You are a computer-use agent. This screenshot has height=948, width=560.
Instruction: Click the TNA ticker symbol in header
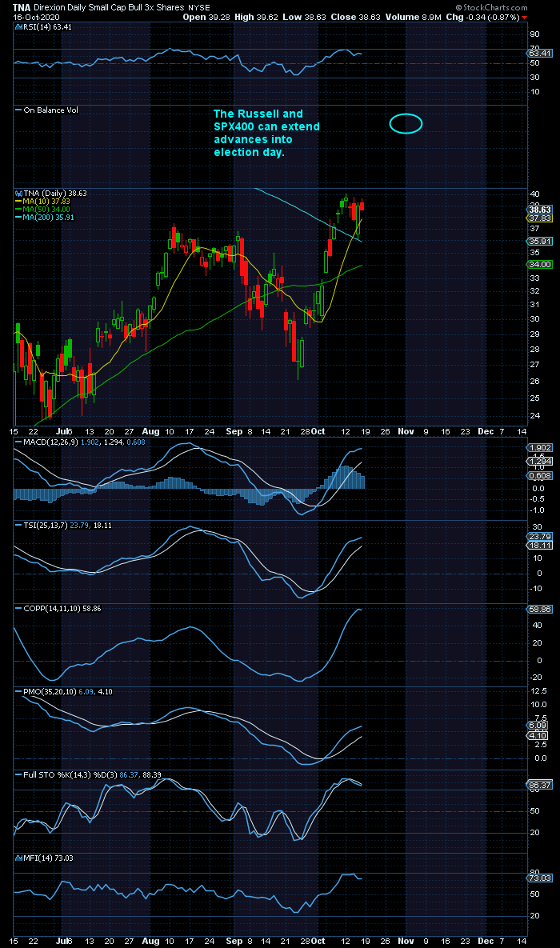22,9
